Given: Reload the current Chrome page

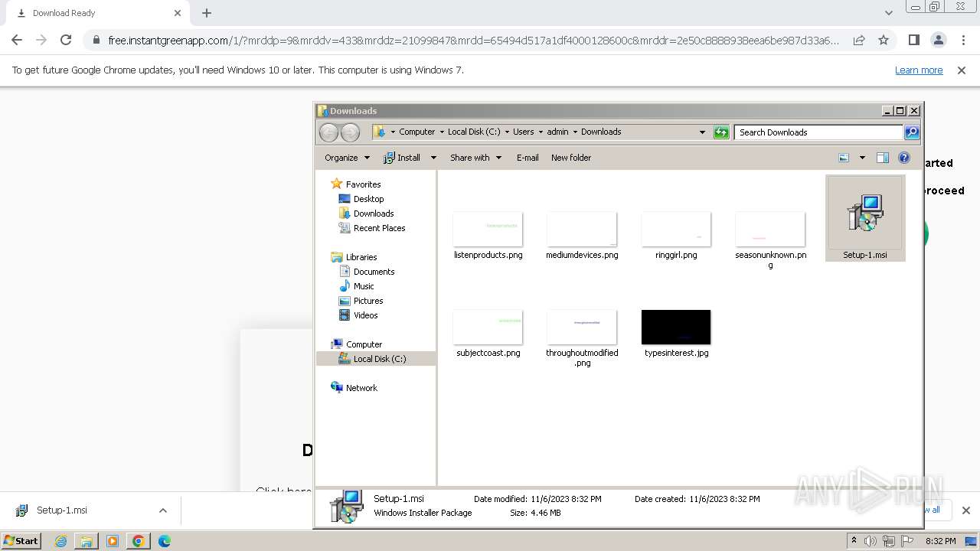Looking at the screenshot, I should [x=66, y=40].
